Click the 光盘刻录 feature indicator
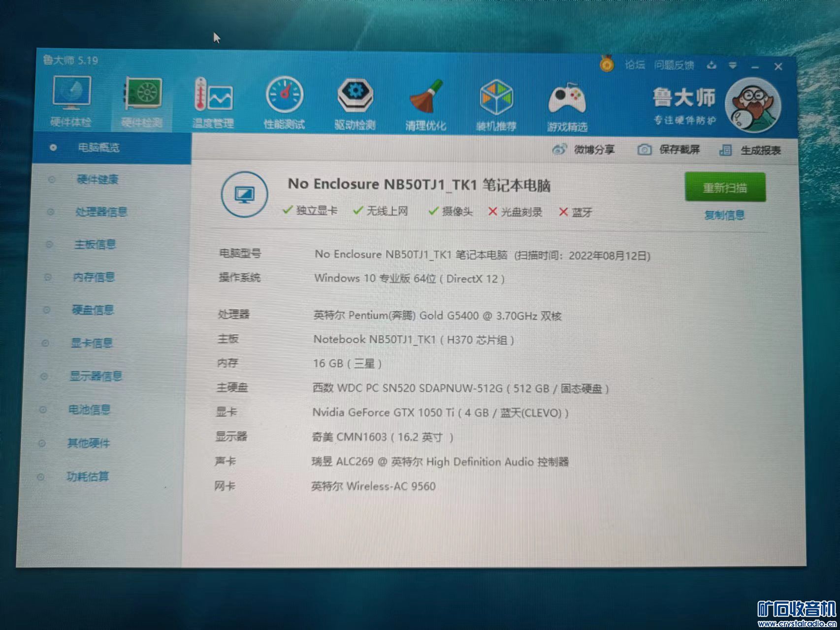The height and width of the screenshot is (630, 840). point(515,212)
